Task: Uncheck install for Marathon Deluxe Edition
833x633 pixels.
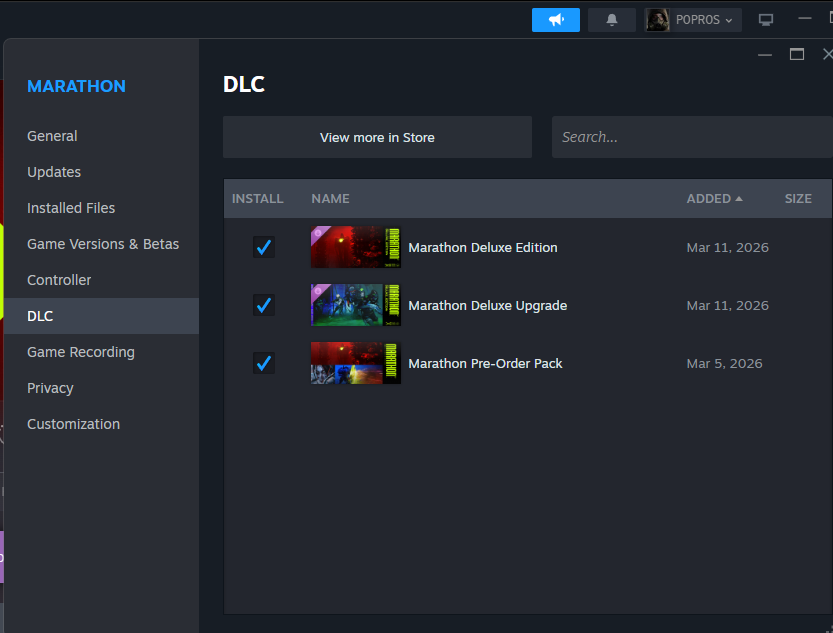Action: 264,247
